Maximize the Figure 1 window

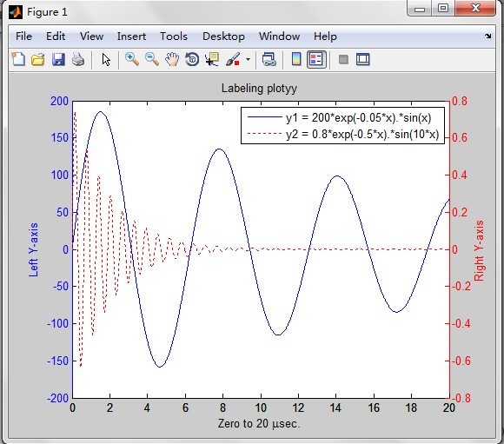coord(443,8)
